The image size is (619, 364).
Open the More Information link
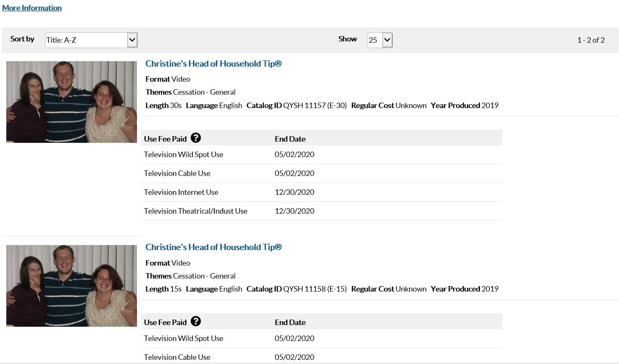32,8
